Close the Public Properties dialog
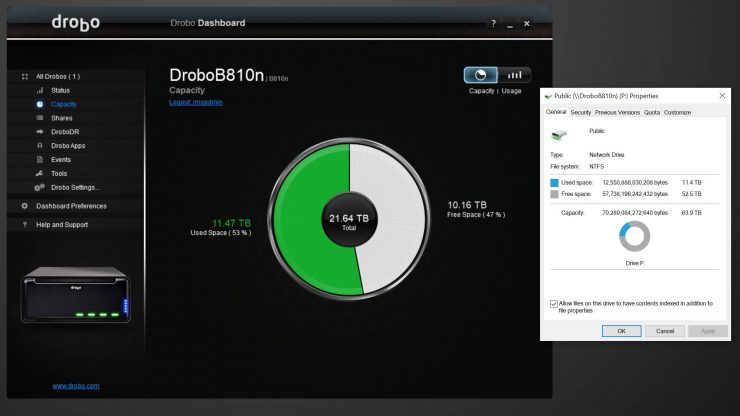740x416 pixels. point(722,95)
